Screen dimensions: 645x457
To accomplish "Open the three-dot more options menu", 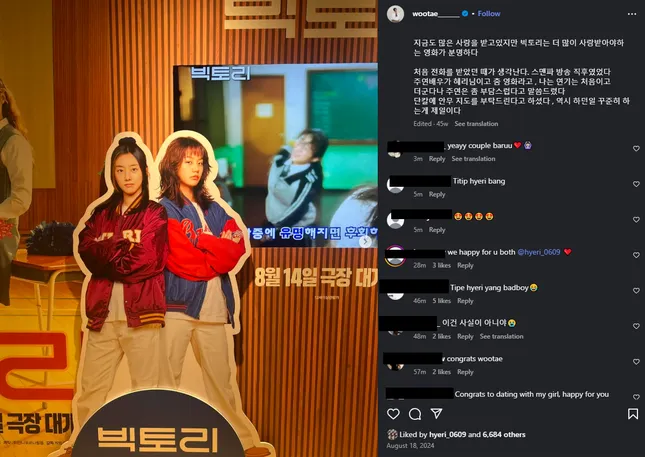I will 632,14.
